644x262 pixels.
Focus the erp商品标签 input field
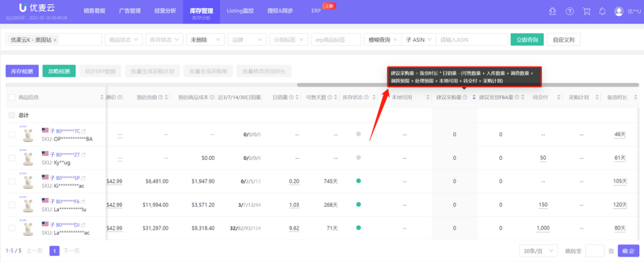[335, 40]
